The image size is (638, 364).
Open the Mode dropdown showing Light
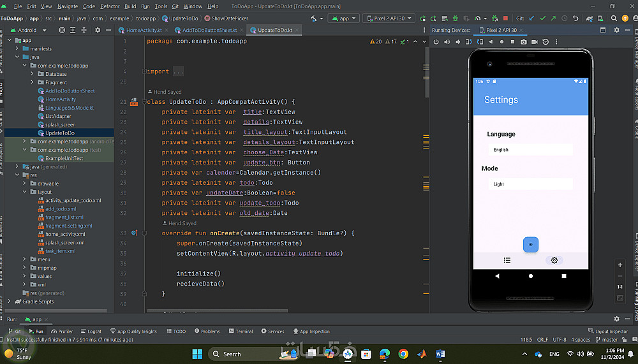[530, 184]
